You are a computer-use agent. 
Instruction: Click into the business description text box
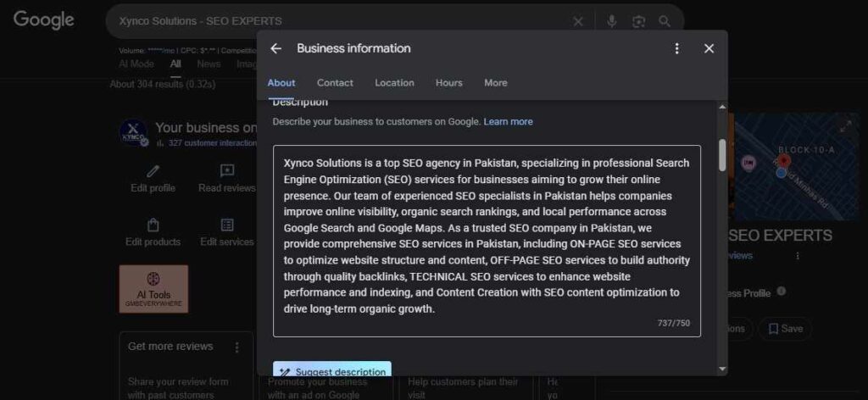pyautogui.click(x=487, y=242)
